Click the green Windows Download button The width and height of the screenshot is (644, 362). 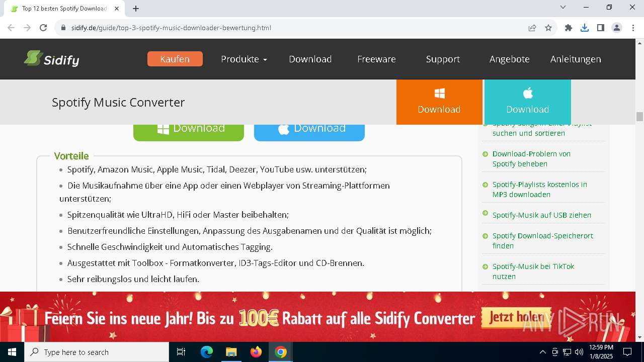[x=189, y=132]
